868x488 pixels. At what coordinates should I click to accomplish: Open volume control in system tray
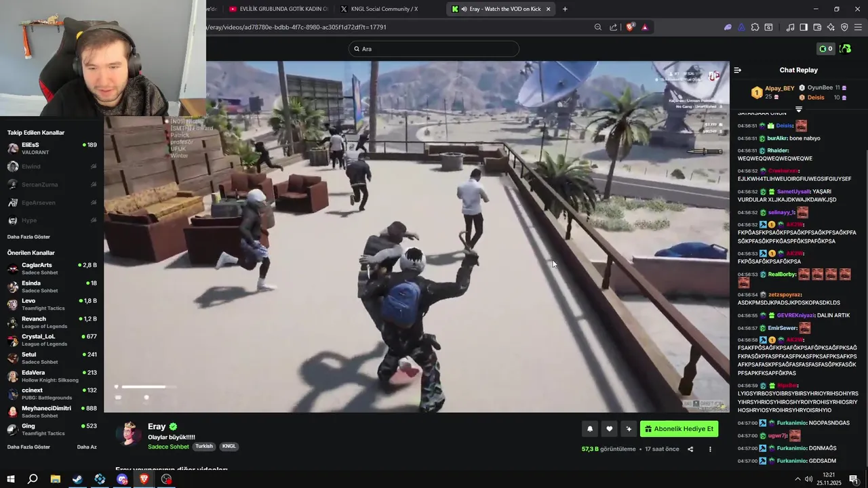click(808, 479)
